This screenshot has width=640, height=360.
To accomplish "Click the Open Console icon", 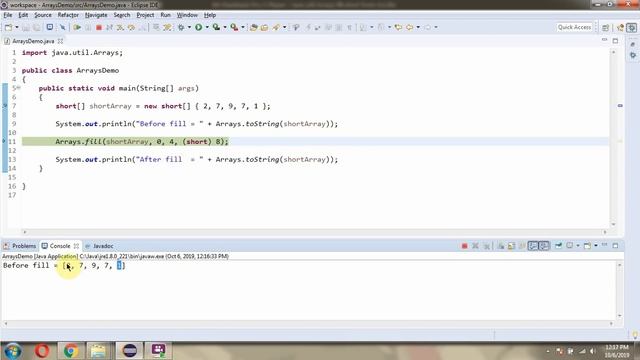I will click(x=587, y=246).
